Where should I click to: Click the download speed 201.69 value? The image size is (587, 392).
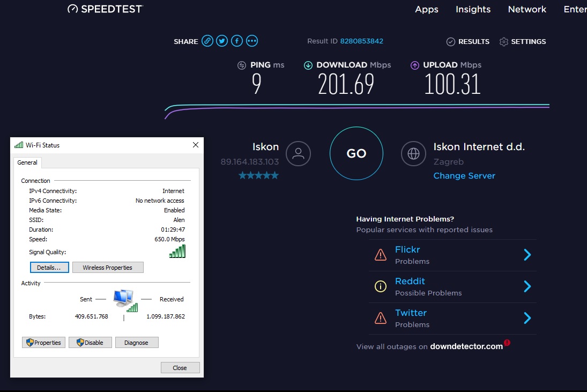point(346,84)
